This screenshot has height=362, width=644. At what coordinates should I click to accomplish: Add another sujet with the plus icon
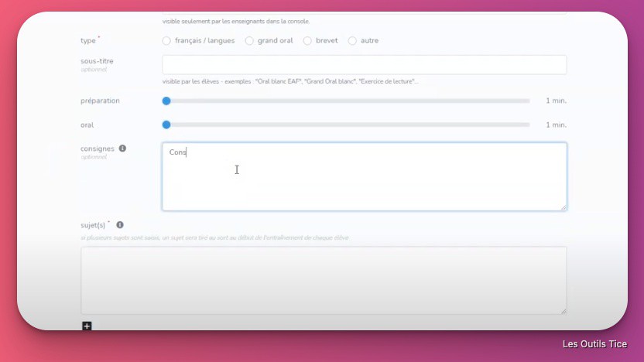(x=87, y=326)
